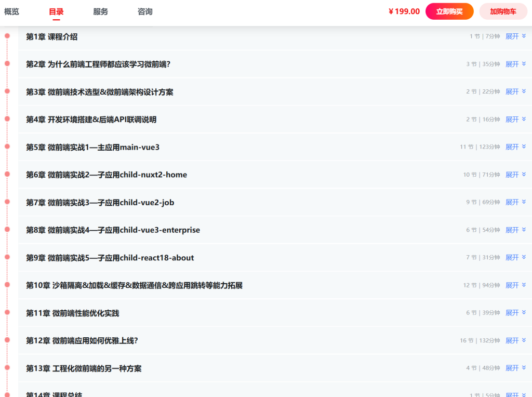Click the chevron icon beside 第7章 展开
Screen dimensions: 532x397
(525, 202)
